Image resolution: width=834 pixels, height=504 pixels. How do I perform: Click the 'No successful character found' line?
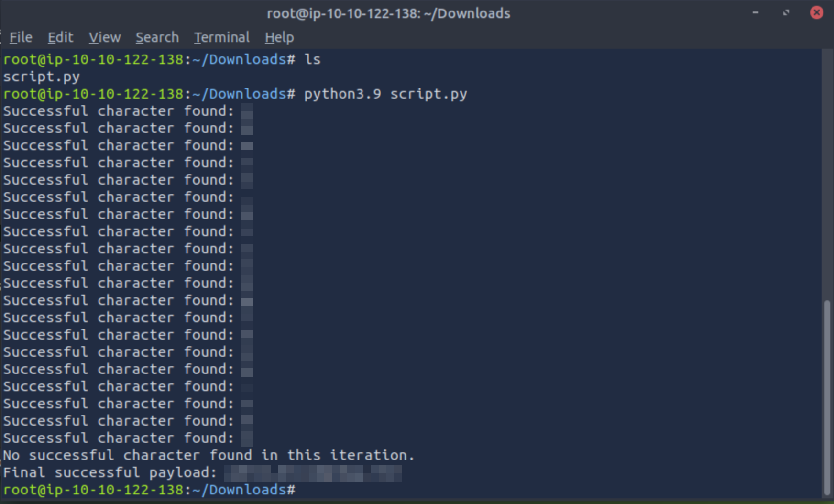click(x=209, y=455)
